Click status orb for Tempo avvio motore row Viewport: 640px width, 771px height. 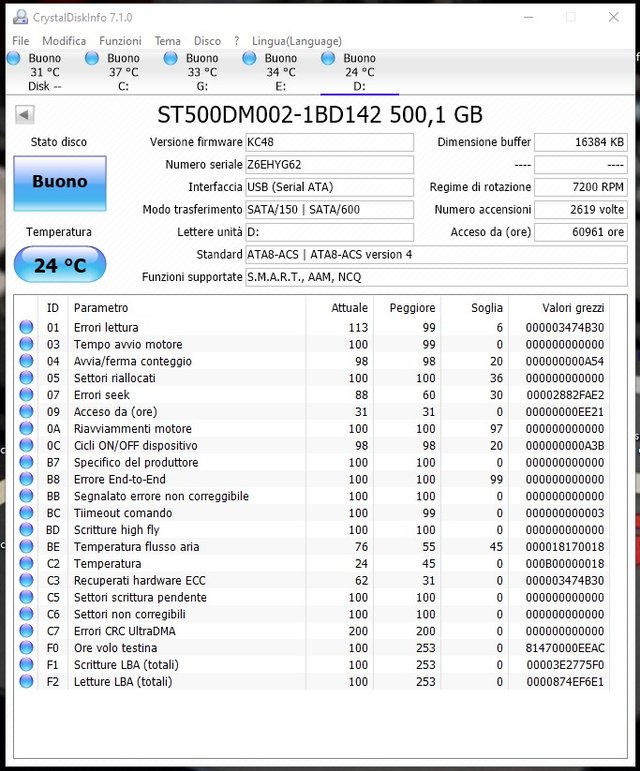(26, 344)
